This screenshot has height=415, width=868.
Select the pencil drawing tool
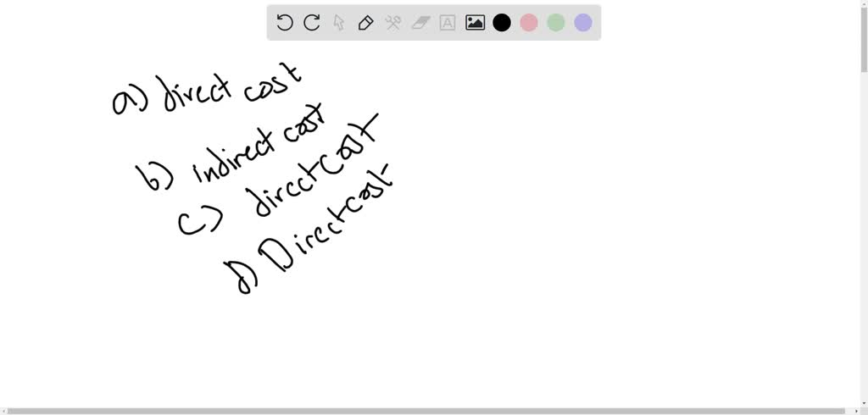click(366, 23)
